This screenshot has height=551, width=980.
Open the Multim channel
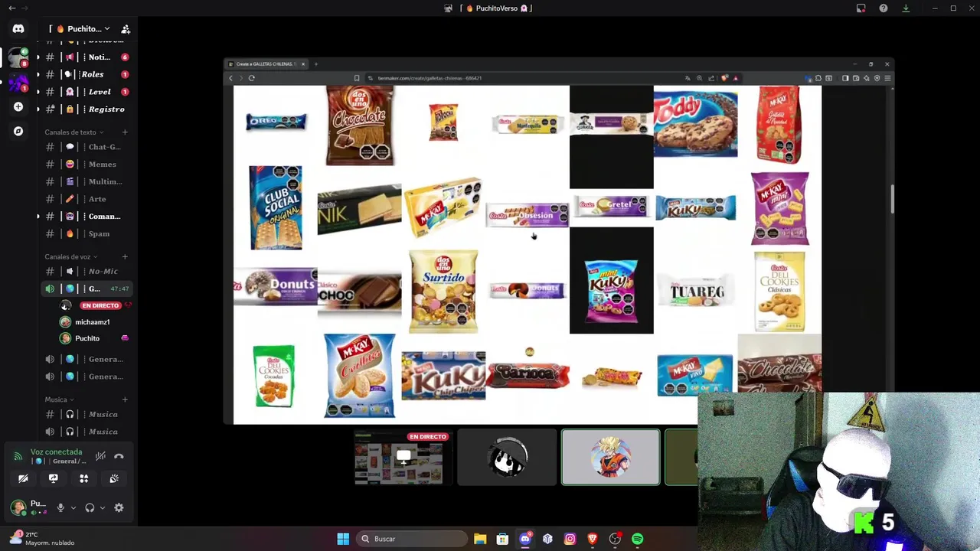[86, 181]
